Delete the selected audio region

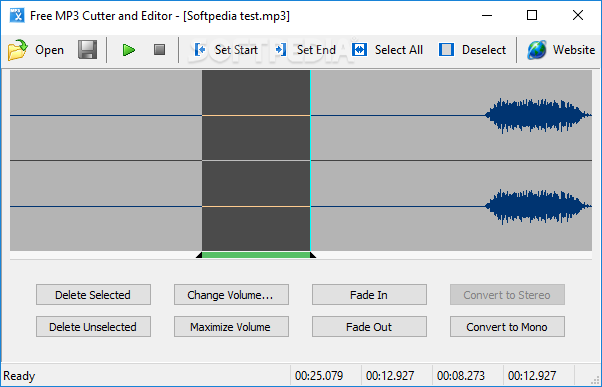point(93,294)
